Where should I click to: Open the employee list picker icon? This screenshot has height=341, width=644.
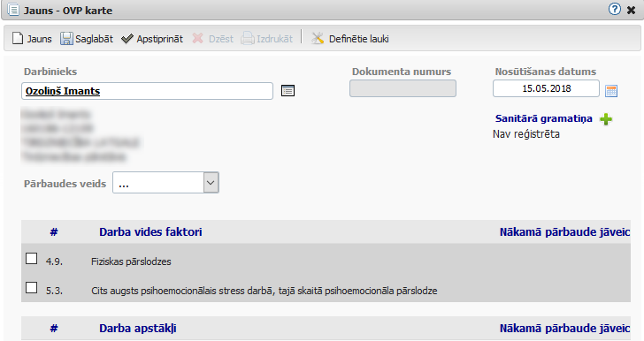click(287, 91)
